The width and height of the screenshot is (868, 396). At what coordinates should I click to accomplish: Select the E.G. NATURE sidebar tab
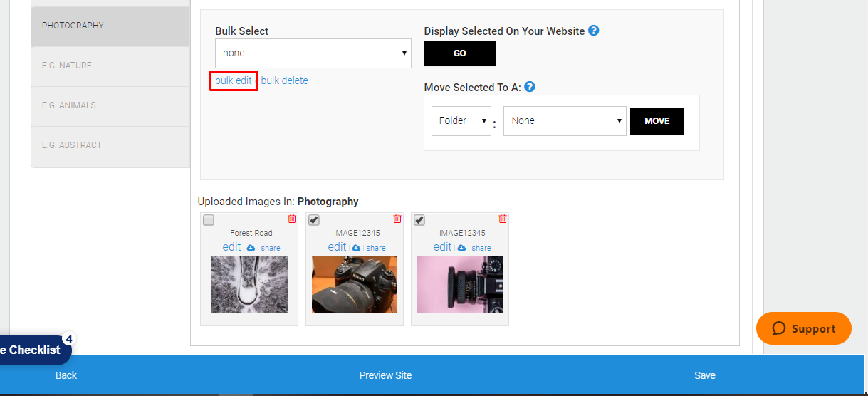[110, 66]
